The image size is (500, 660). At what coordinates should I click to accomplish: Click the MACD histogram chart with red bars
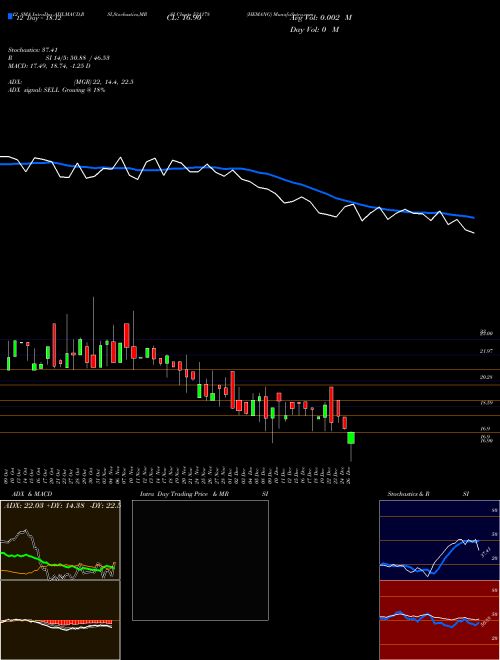click(x=60, y=620)
